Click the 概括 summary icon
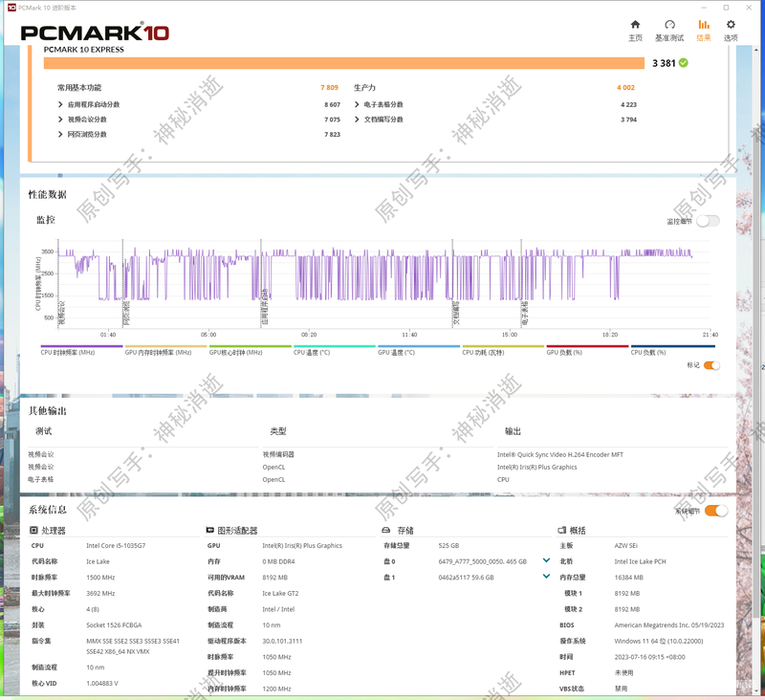Image resolution: width=765 pixels, height=700 pixels. (x=562, y=530)
